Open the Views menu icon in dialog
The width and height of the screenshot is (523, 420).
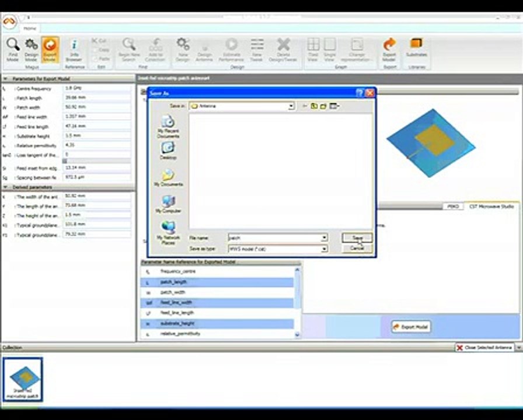[x=334, y=106]
